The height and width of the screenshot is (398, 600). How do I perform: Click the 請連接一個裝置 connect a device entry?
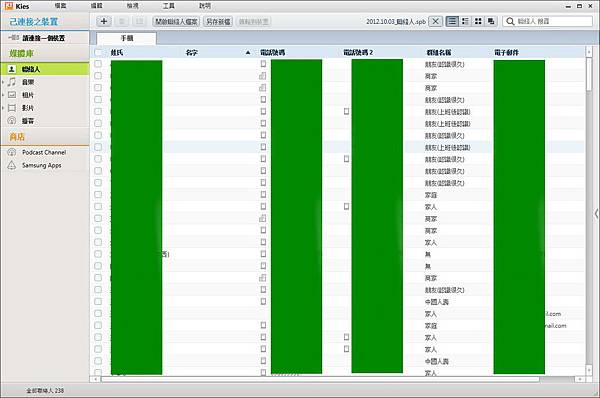click(44, 38)
